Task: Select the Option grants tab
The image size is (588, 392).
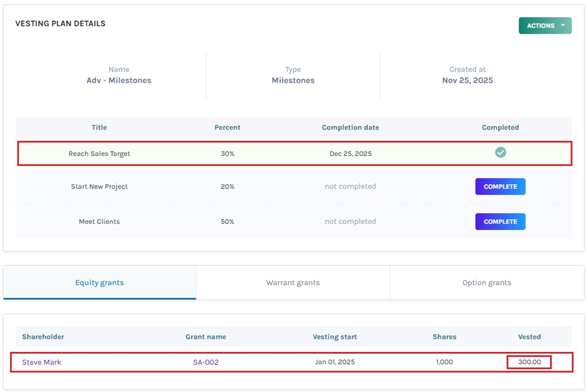Action: point(487,282)
